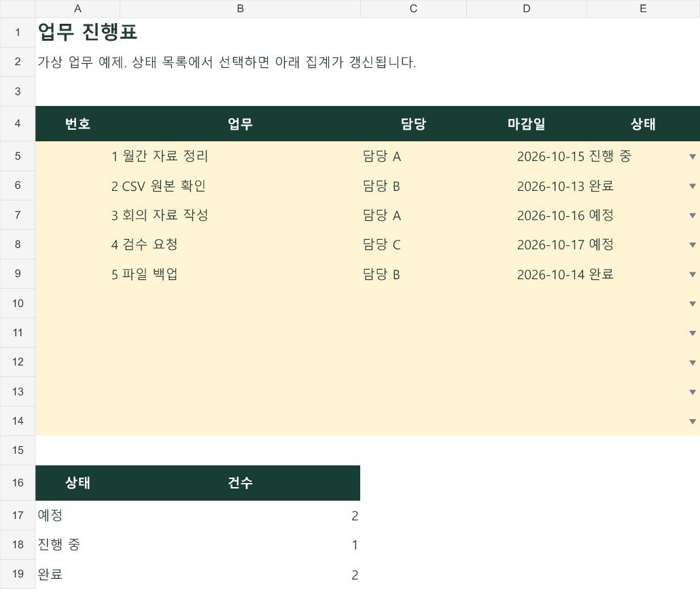Screen dimensions: 700x589
Task: Select the summary cell 예정 in row 17
Action: [77, 516]
